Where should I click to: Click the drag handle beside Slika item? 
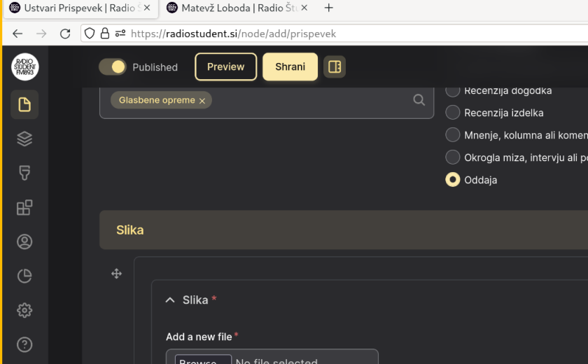(x=117, y=274)
